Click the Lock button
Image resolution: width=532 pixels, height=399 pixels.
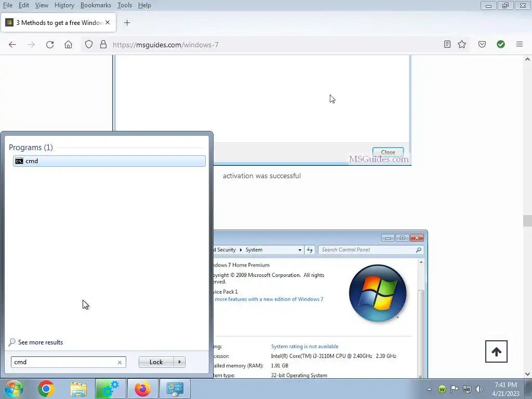pos(156,362)
